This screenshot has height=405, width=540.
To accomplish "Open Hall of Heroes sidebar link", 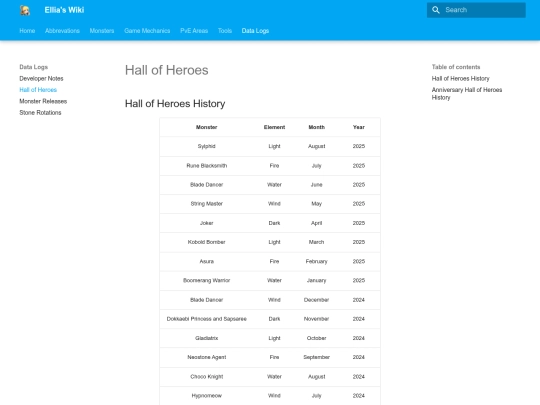I will point(38,90).
